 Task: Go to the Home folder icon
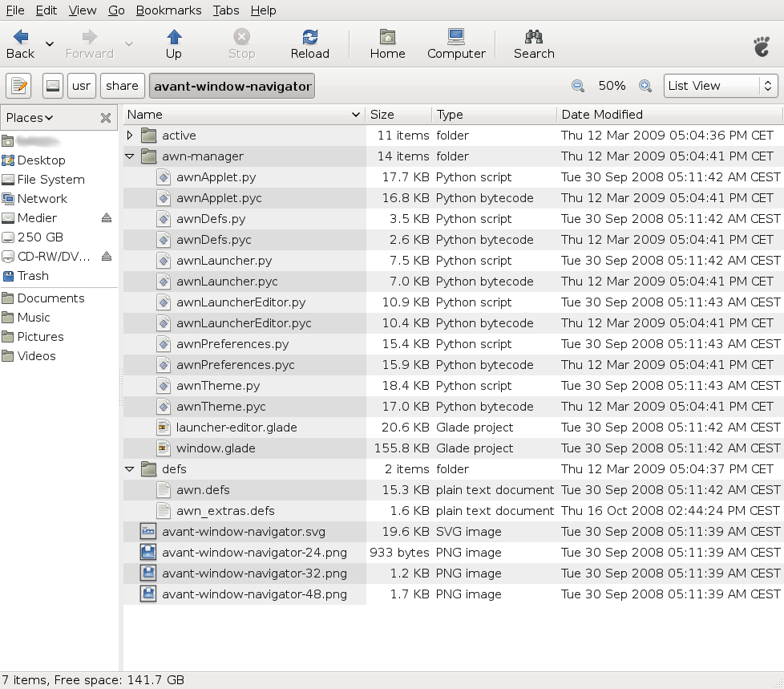387,37
